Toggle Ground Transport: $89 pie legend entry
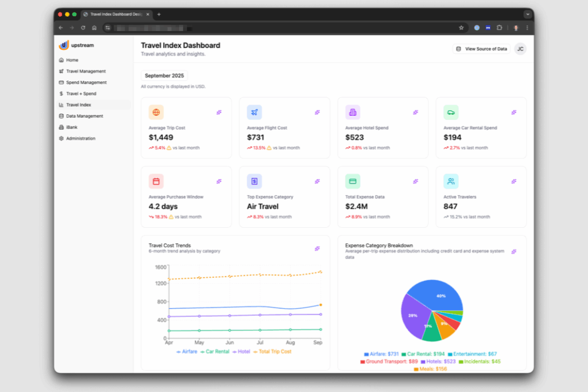This screenshot has width=588, height=392. pyautogui.click(x=389, y=362)
